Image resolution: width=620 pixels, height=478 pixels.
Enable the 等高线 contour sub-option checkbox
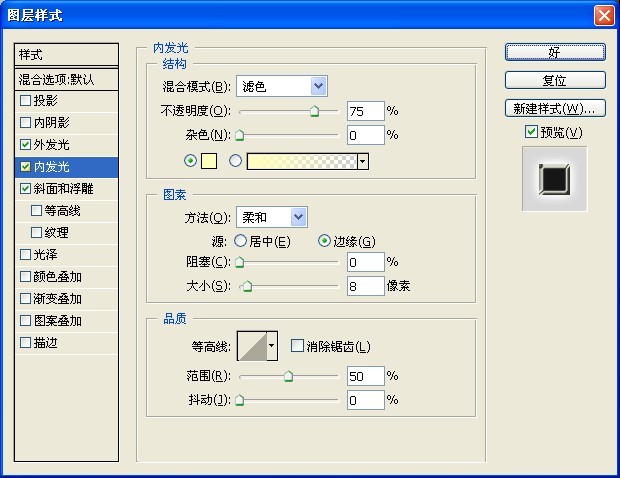[x=36, y=210]
